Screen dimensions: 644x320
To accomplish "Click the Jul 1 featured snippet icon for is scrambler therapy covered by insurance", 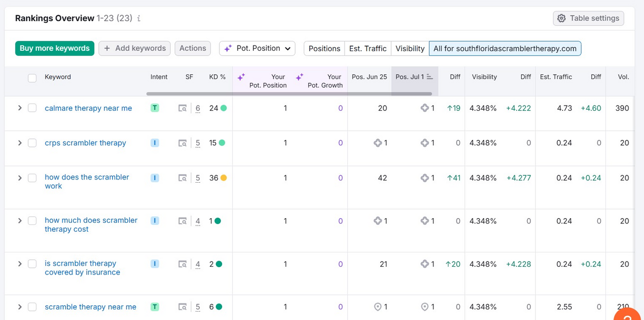I will tap(425, 264).
